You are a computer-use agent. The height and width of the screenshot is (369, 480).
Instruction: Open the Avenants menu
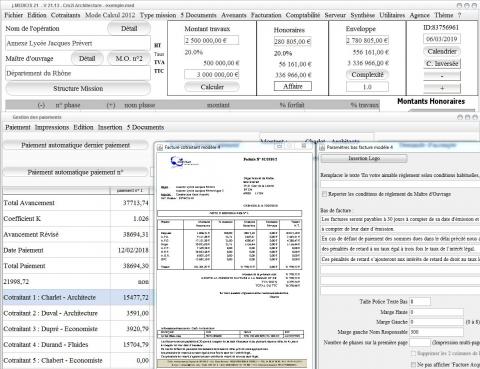234,15
